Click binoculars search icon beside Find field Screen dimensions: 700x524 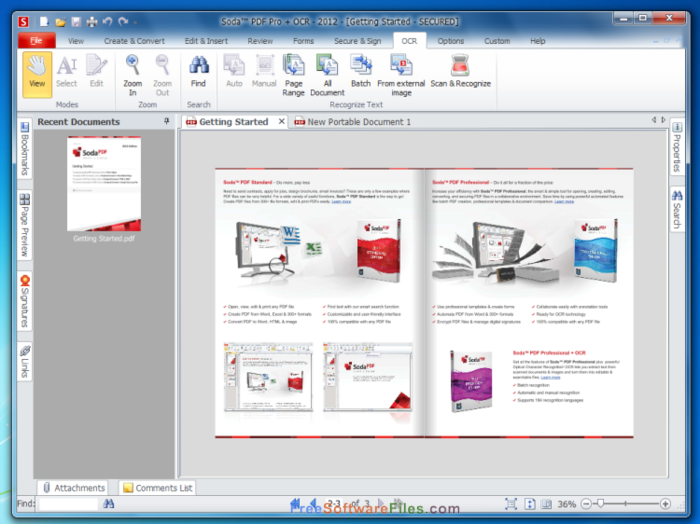click(108, 504)
